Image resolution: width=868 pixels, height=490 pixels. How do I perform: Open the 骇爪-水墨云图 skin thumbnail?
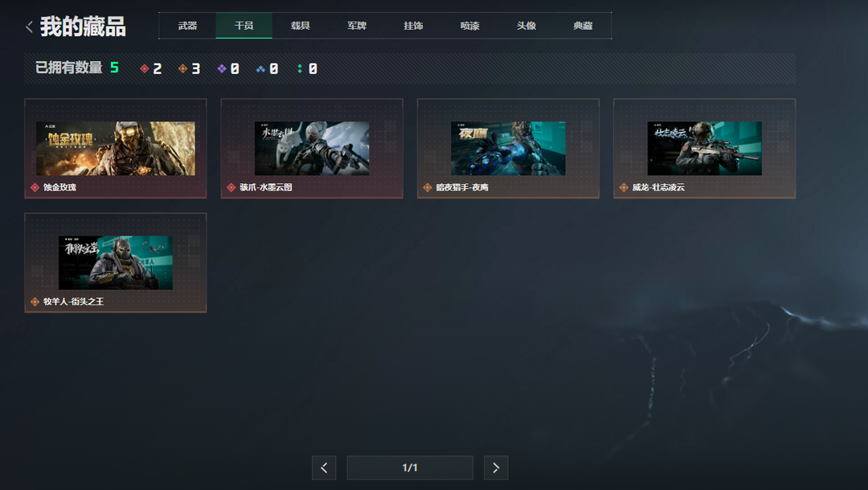click(x=312, y=149)
